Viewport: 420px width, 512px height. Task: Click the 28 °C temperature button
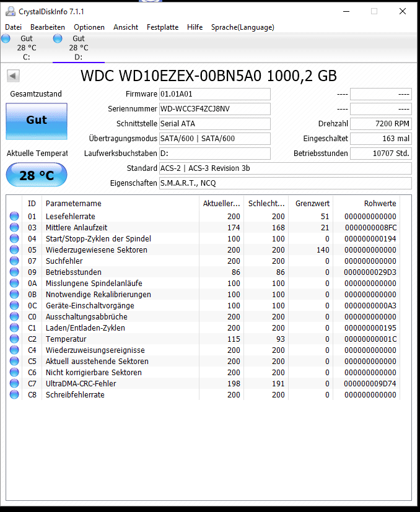tap(37, 175)
